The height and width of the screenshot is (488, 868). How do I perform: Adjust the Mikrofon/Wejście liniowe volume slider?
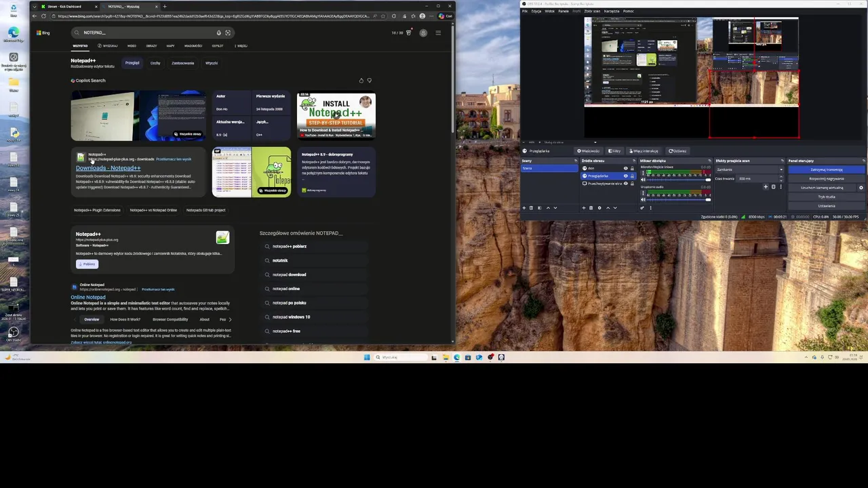(x=679, y=180)
